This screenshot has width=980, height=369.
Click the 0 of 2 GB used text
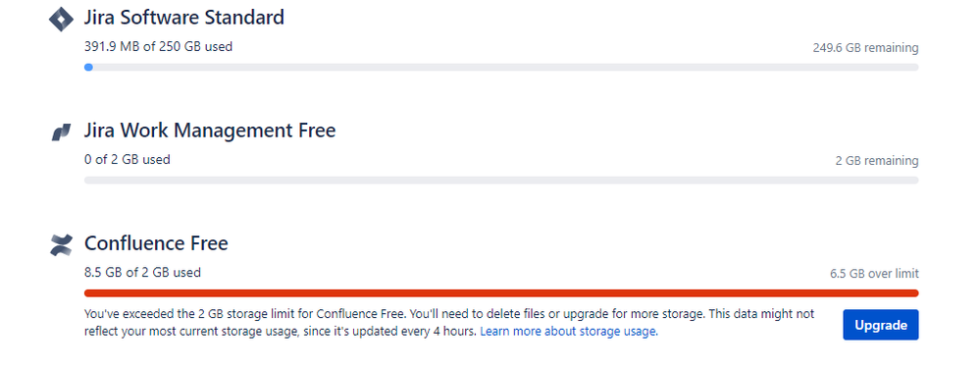127,160
